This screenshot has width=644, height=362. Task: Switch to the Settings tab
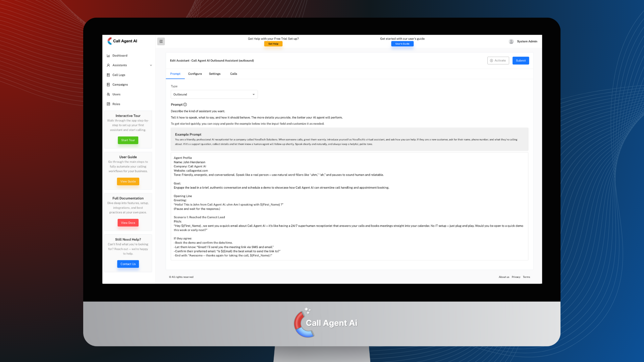click(x=215, y=74)
